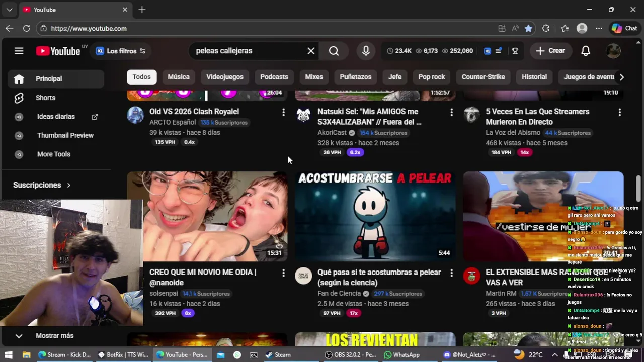This screenshot has width=644, height=362.
Task: Open the vidIQ Los filtros settings
Action: coord(120,51)
